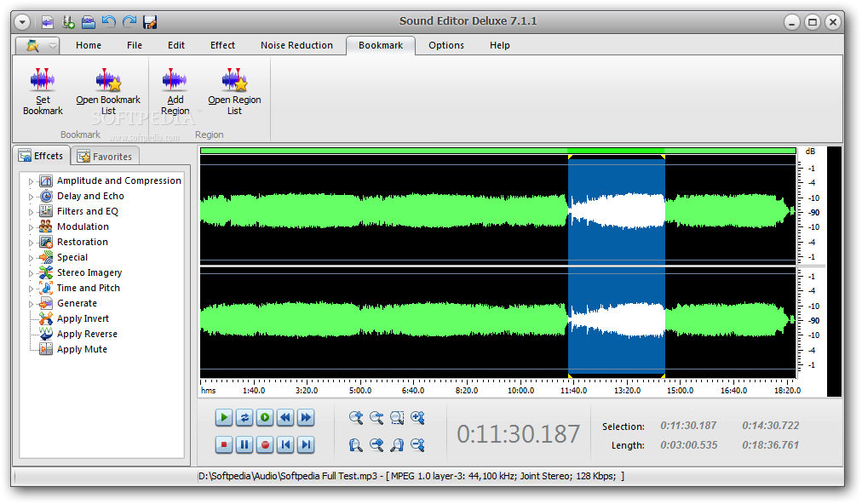
Task: Zoom out horizontally with magnifier minus
Action: click(376, 418)
